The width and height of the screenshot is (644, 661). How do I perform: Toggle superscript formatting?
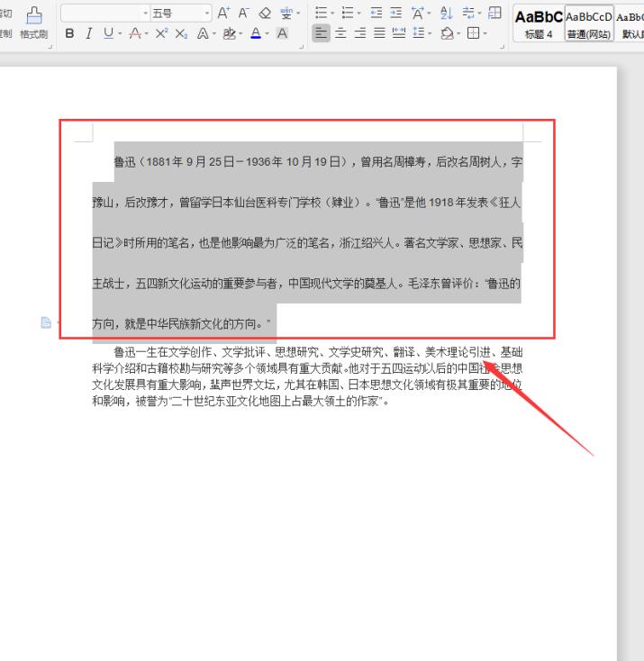[x=161, y=33]
